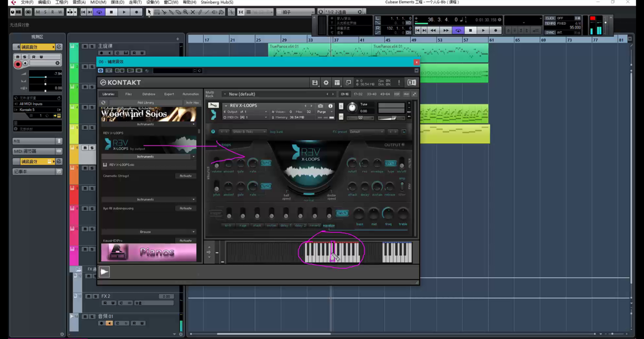
Task: Select REV X-LOOPS.nki instrument file
Action: pos(121,165)
